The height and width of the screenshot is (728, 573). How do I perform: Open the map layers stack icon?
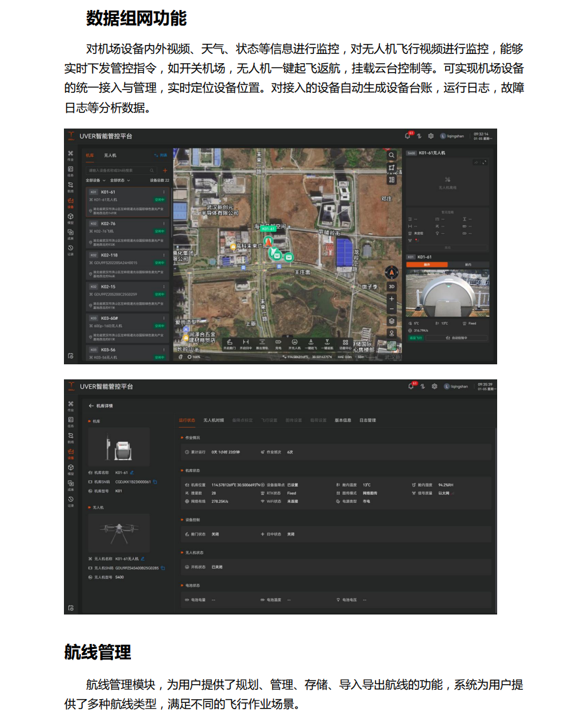(x=392, y=321)
